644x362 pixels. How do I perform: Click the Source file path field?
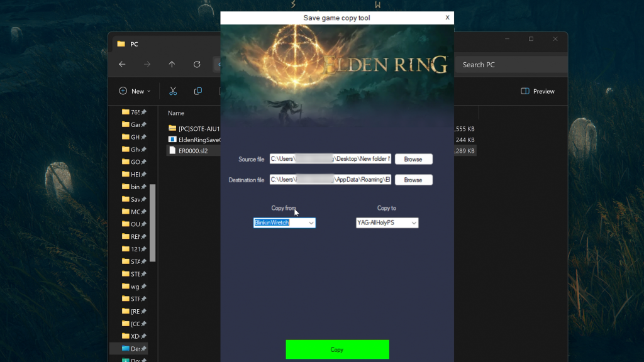(x=330, y=160)
